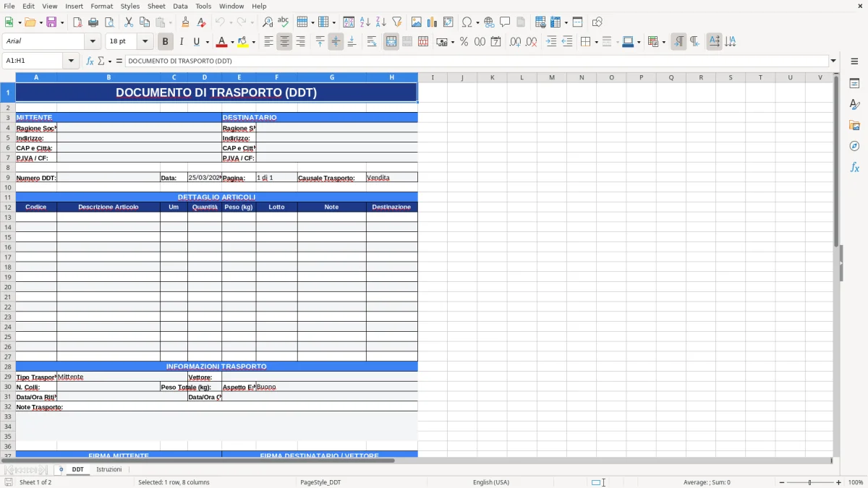Switch to the Istruzioni sheet tab

click(109, 469)
